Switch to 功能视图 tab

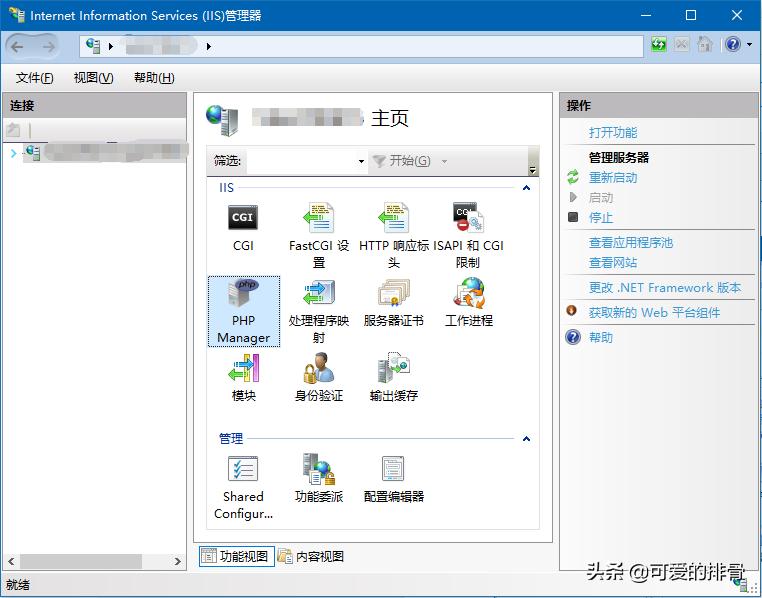(237, 556)
